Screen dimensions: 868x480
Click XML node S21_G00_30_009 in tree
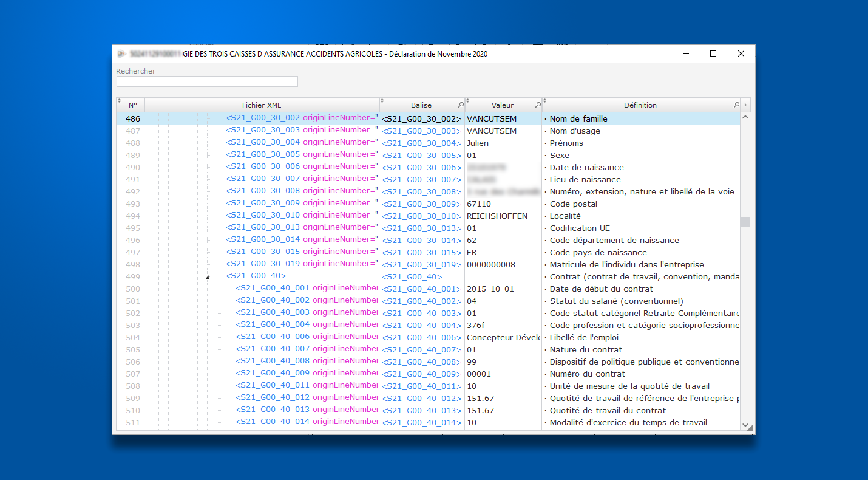tap(263, 203)
